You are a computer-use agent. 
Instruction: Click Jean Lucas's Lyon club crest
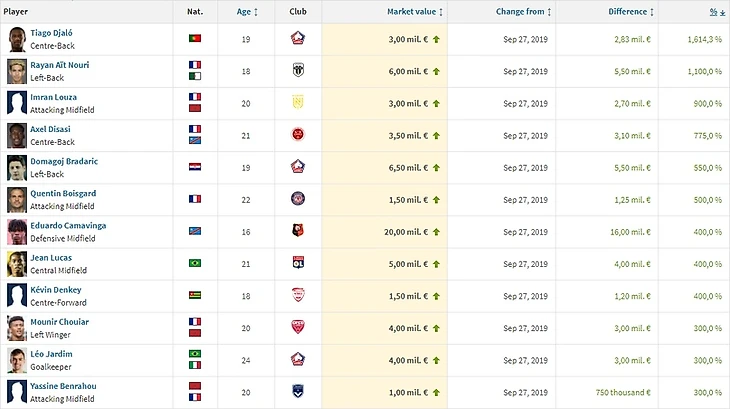tap(297, 263)
